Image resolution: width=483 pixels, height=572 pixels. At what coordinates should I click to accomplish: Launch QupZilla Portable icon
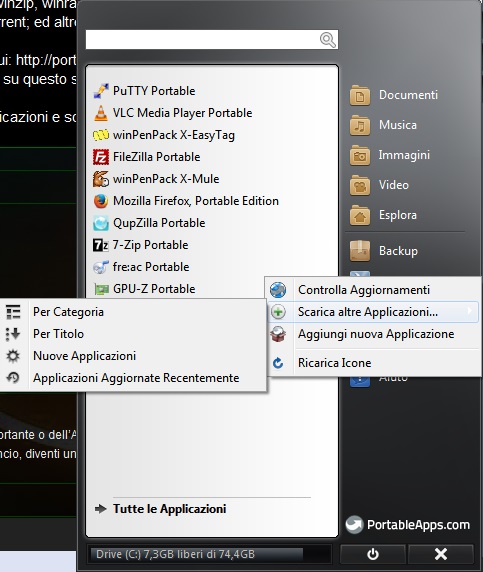point(101,223)
